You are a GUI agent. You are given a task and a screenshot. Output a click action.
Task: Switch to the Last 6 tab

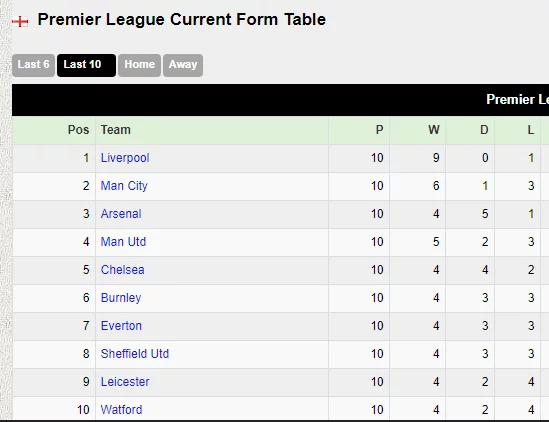[x=34, y=65]
